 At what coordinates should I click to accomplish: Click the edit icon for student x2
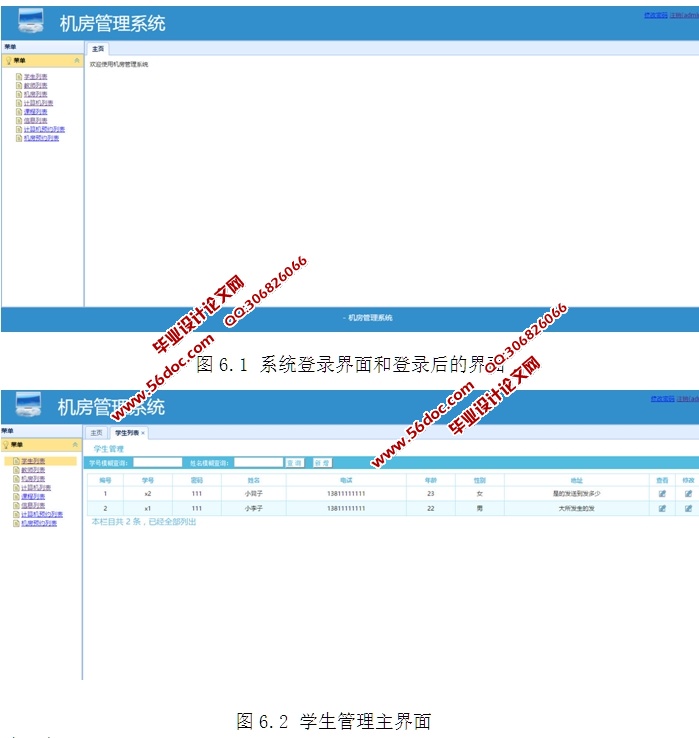pyautogui.click(x=688, y=494)
